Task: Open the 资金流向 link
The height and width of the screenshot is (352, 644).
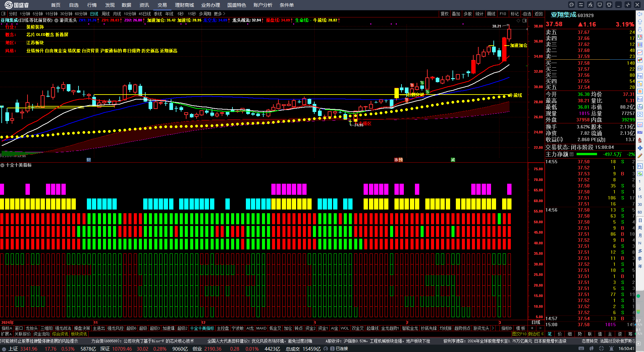Action: pyautogui.click(x=41, y=334)
